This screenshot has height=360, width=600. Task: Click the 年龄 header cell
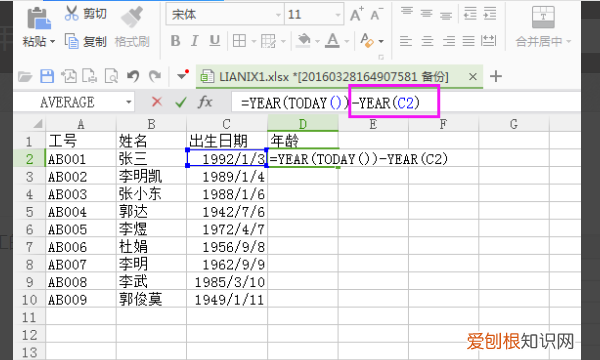[x=303, y=141]
